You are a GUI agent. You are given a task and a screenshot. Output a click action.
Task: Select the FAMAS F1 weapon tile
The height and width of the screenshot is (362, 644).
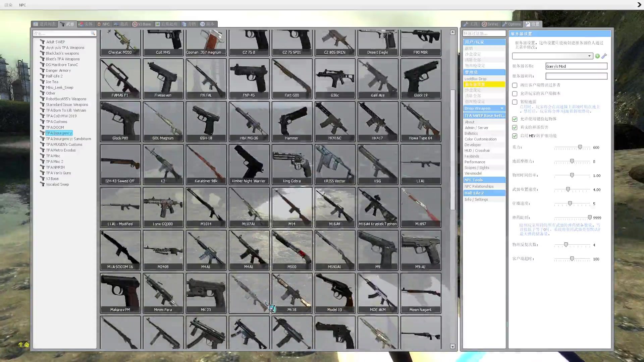pyautogui.click(x=120, y=79)
